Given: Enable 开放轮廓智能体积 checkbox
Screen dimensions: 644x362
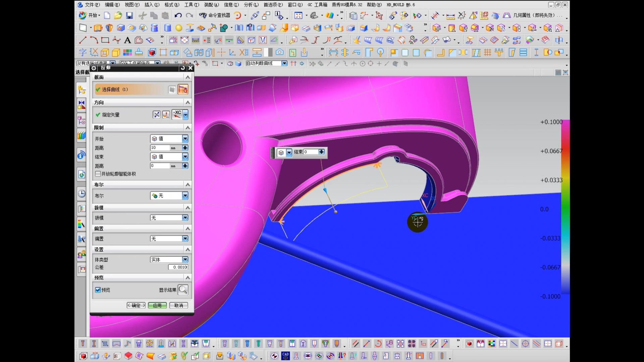Looking at the screenshot, I should 98,174.
